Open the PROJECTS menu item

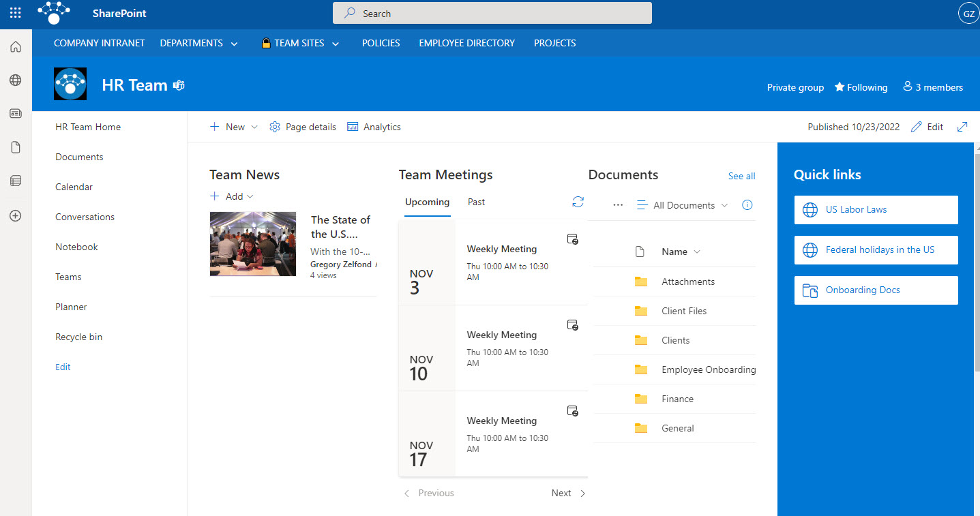554,43
